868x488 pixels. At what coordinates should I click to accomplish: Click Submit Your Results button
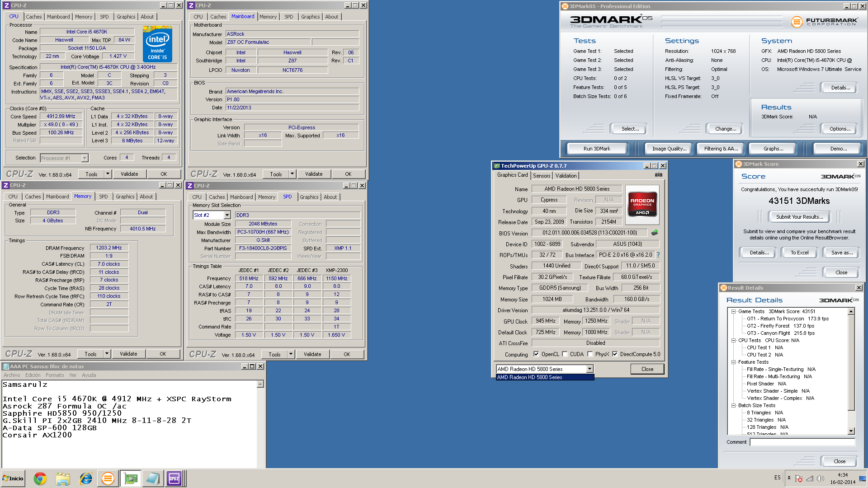799,217
